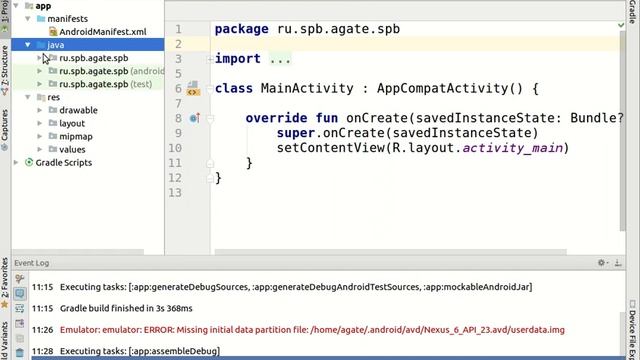Open Event Log settings wrench icon
640x360 pixels.
[20, 279]
